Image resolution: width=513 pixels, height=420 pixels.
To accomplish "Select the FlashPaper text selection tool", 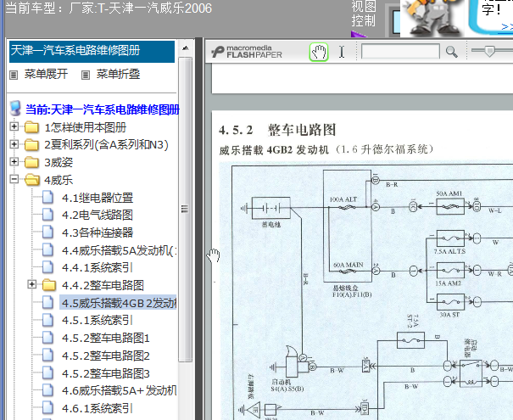I will tap(342, 52).
